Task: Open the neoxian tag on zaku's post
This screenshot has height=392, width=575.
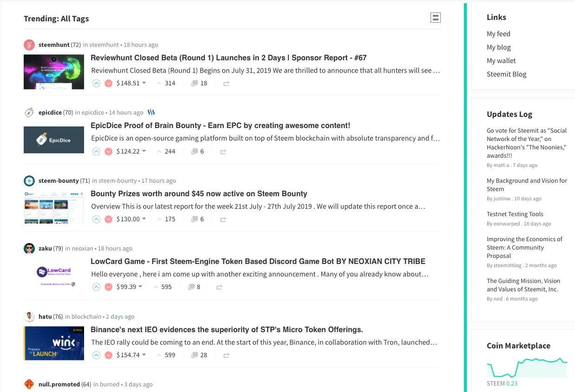Action: 82,249
